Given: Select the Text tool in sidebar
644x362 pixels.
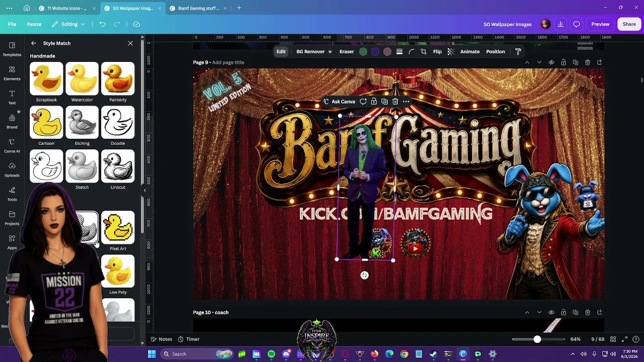Looking at the screenshot, I should click(x=12, y=97).
